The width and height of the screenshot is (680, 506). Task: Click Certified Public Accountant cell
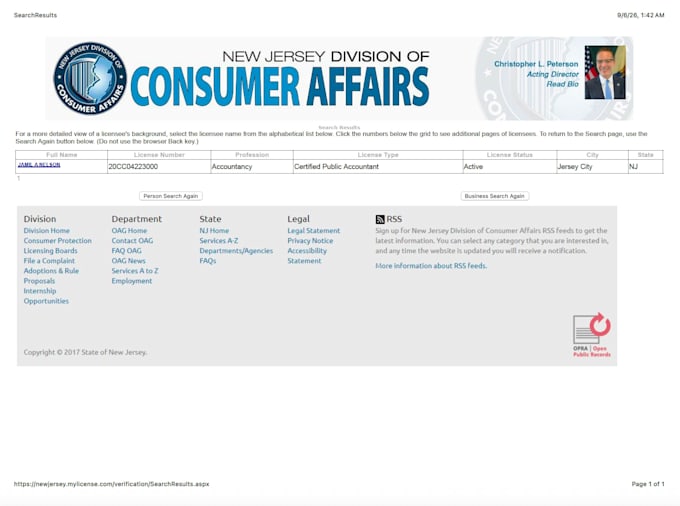click(x=378, y=166)
